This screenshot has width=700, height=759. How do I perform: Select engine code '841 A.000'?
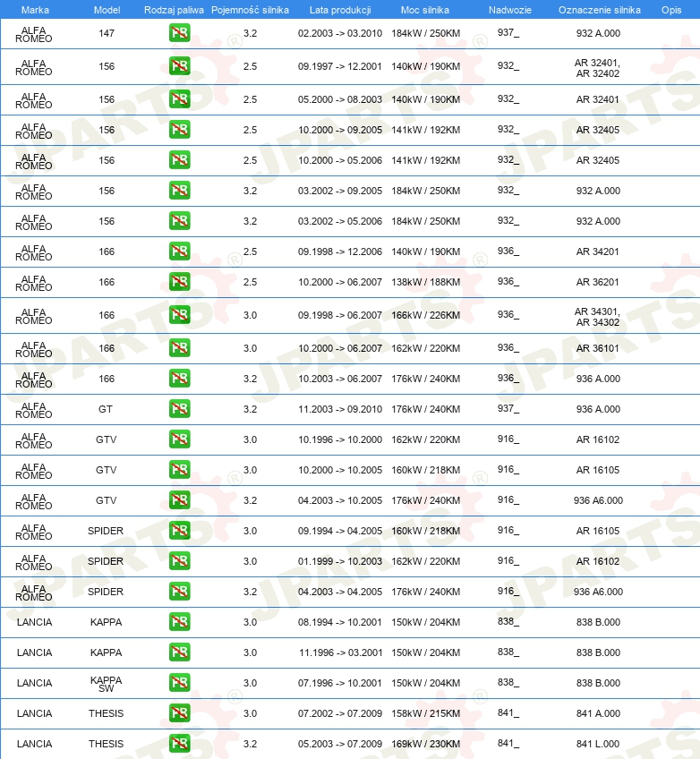coord(598,713)
